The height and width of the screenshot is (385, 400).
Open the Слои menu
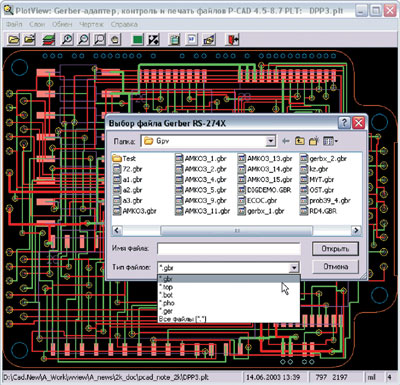coord(37,24)
